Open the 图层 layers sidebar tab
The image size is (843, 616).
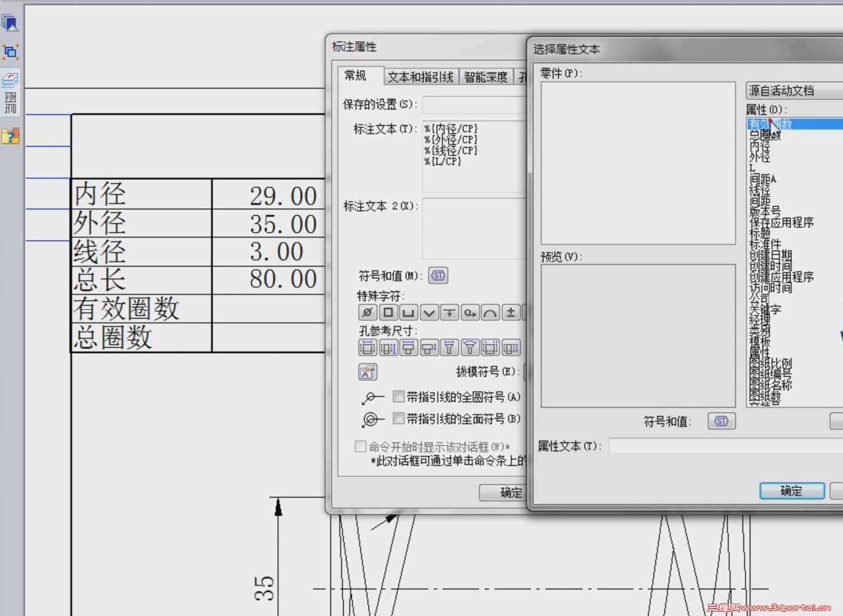10,93
